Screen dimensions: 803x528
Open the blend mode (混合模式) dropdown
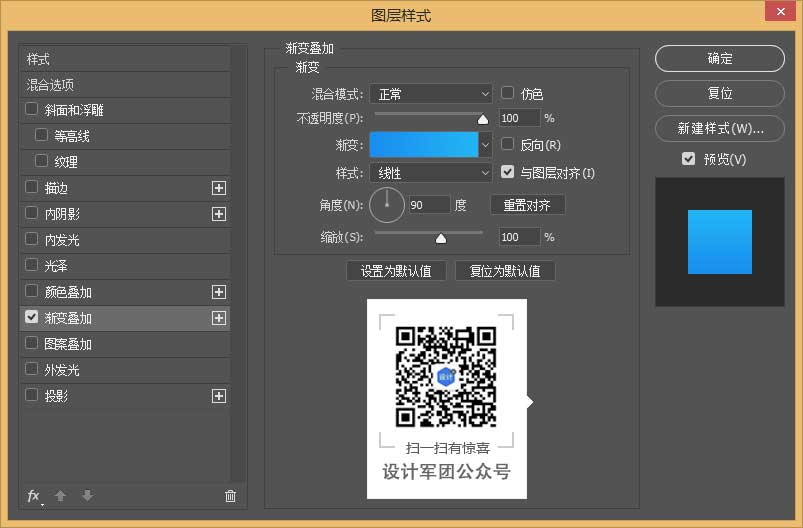431,94
